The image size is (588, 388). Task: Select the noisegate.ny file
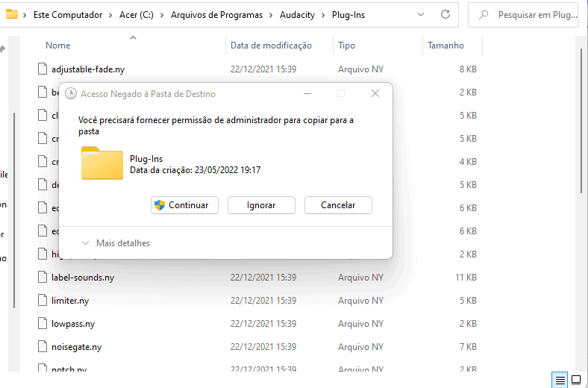(77, 347)
